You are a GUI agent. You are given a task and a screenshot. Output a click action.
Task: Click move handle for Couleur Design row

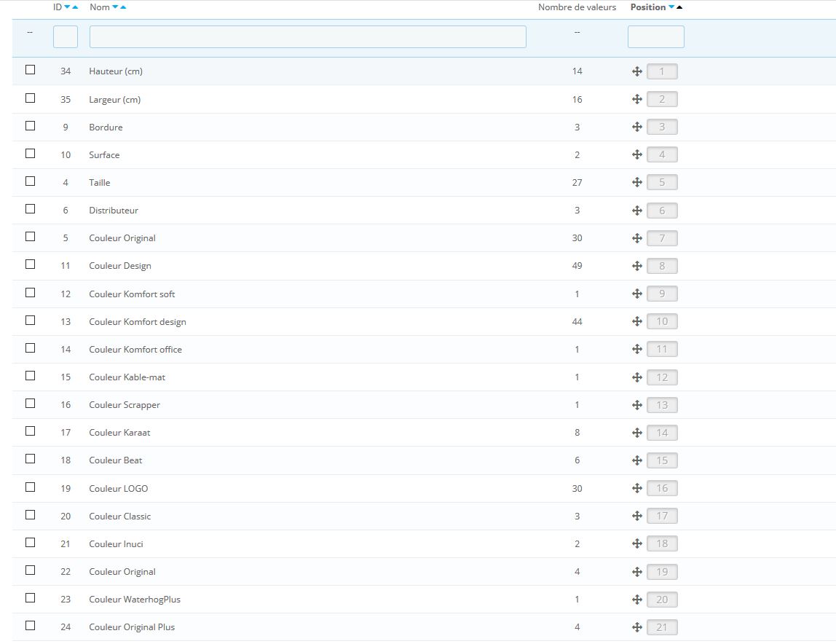[x=636, y=266]
